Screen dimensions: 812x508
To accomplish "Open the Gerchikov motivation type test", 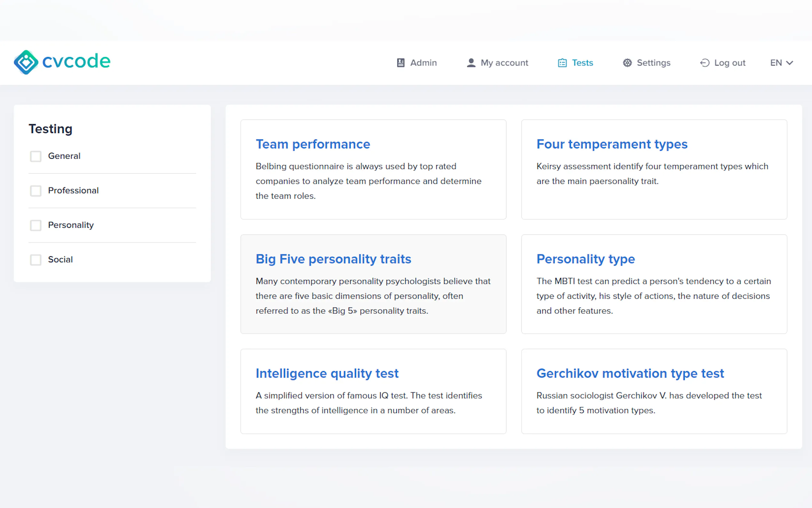I will click(630, 374).
